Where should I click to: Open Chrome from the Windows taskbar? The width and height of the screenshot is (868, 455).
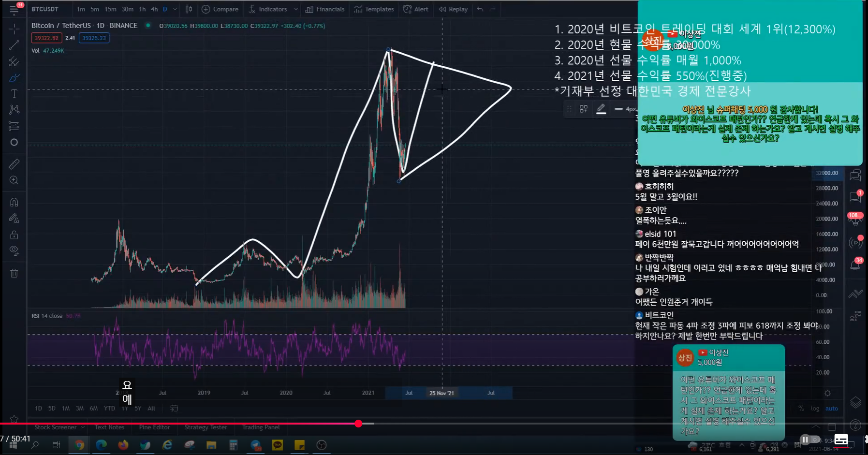(80, 445)
